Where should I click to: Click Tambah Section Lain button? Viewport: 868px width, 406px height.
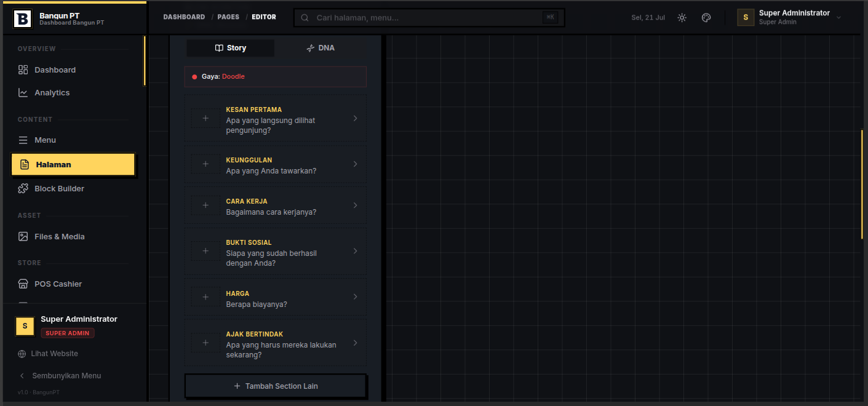pos(276,386)
